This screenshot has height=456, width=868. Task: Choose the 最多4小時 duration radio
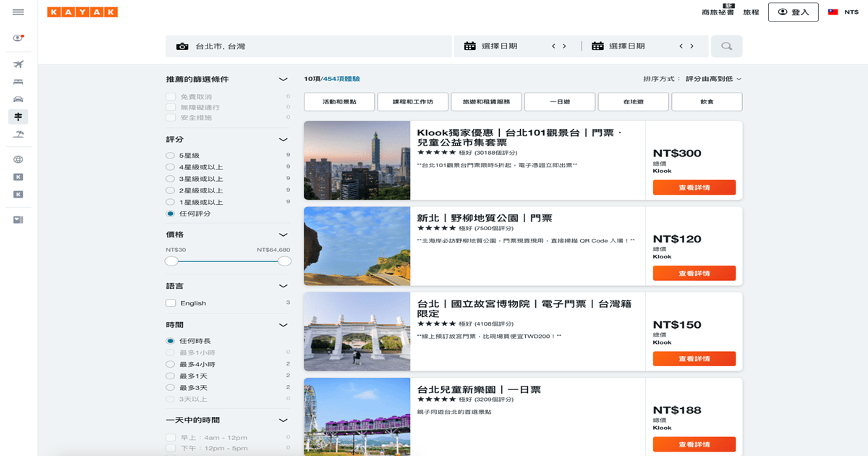[170, 364]
